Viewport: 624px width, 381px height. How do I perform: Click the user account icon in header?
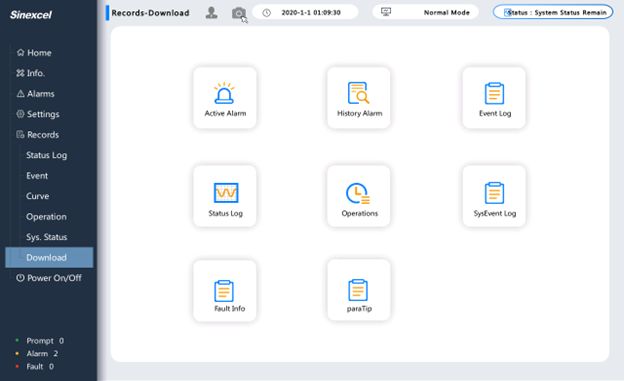coord(211,13)
